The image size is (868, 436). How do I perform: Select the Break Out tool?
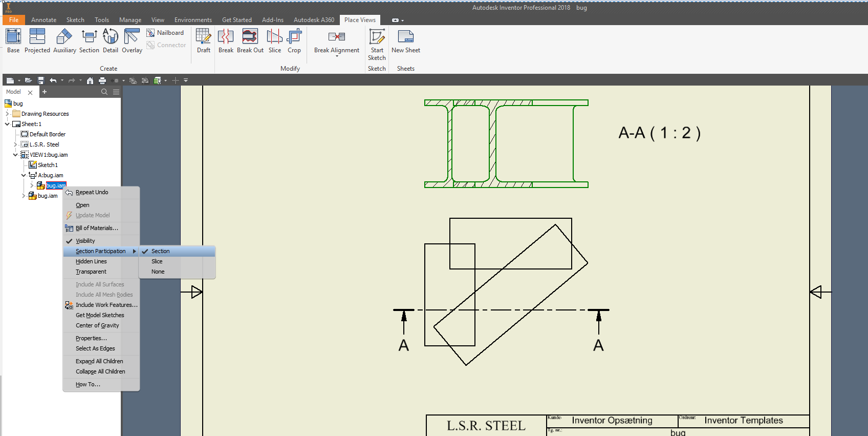click(250, 40)
